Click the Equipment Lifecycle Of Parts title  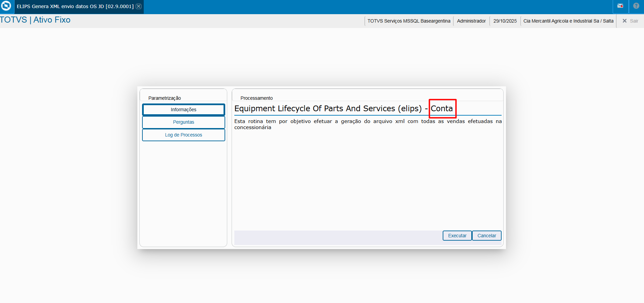pyautogui.click(x=328, y=109)
